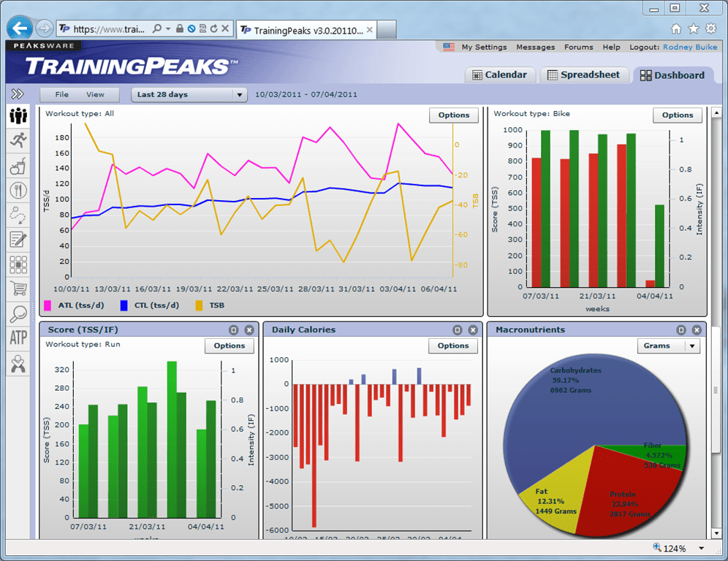Open the shopping cart store icon
Image resolution: width=728 pixels, height=561 pixels.
click(18, 289)
